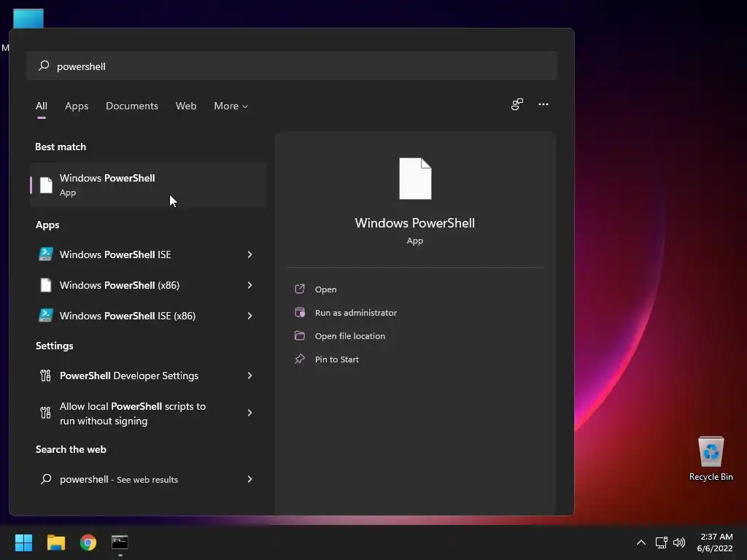Click the magnifier icon in search box
Image resolution: width=747 pixels, height=560 pixels.
click(44, 66)
